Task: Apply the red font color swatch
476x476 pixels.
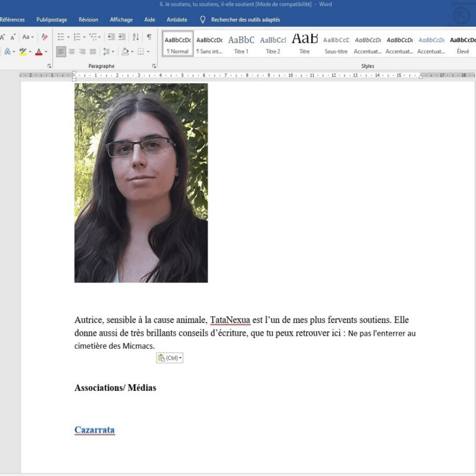Action: [x=39, y=52]
